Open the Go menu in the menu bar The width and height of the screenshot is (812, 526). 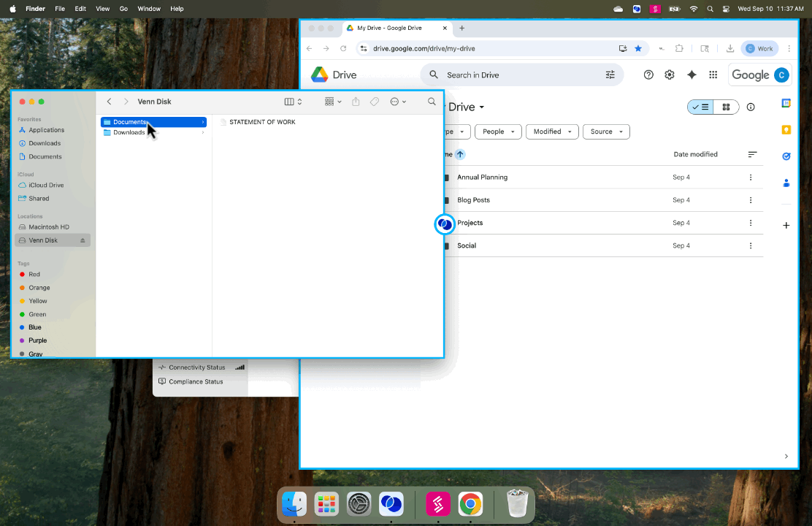pyautogui.click(x=121, y=8)
